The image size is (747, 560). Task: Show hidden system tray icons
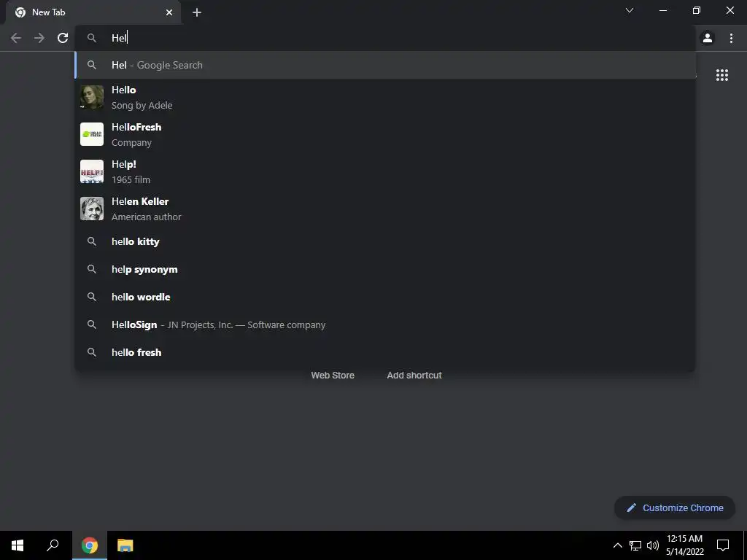(617, 545)
